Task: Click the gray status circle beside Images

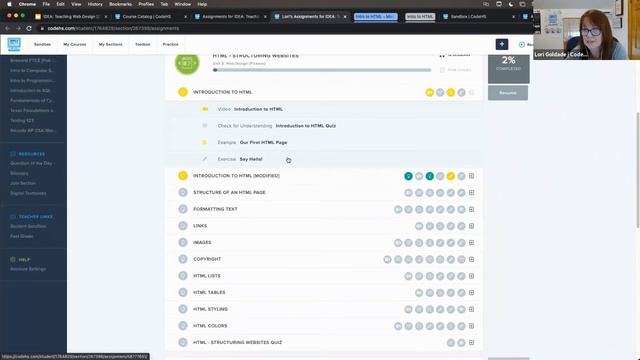Action: (x=183, y=242)
